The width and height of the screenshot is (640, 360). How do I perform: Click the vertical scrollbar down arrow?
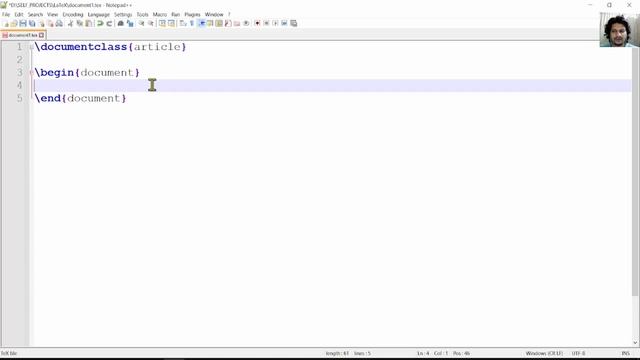point(636,342)
